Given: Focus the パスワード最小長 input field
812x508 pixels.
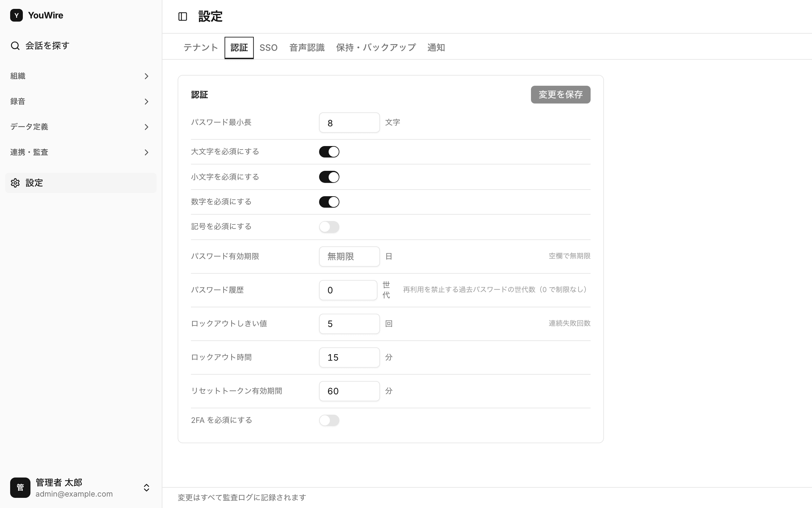Looking at the screenshot, I should pos(349,123).
